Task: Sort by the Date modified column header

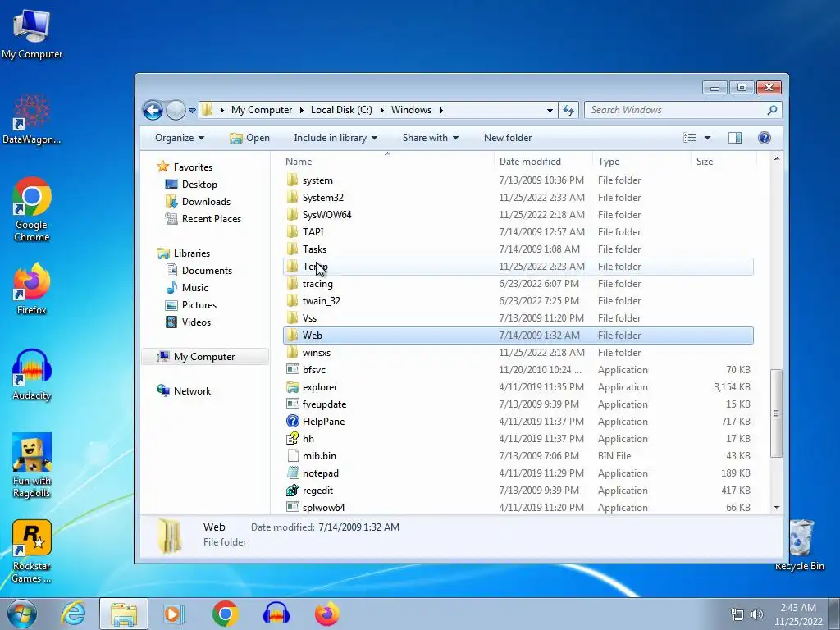Action: [543, 162]
